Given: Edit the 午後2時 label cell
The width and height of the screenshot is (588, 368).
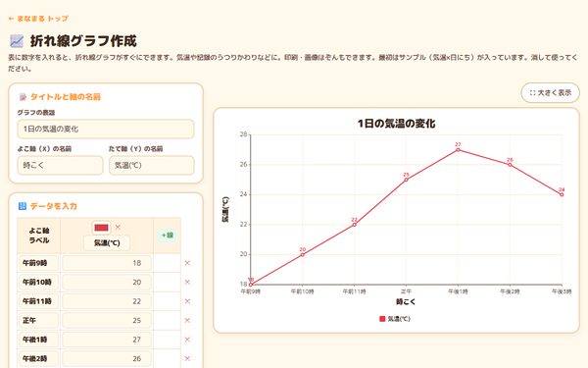Looking at the screenshot, I should click(38, 358).
